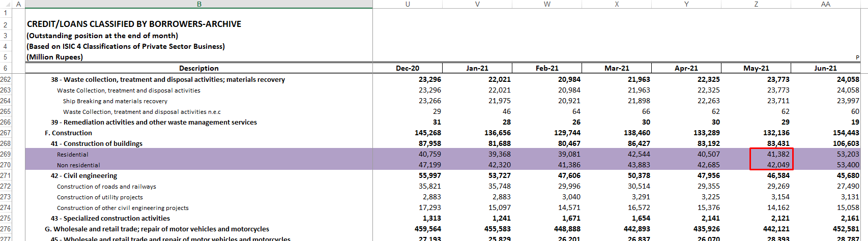Click '(Outstanding position at the end of month)' cell
Screen dimensions: 868x241
tap(102, 36)
